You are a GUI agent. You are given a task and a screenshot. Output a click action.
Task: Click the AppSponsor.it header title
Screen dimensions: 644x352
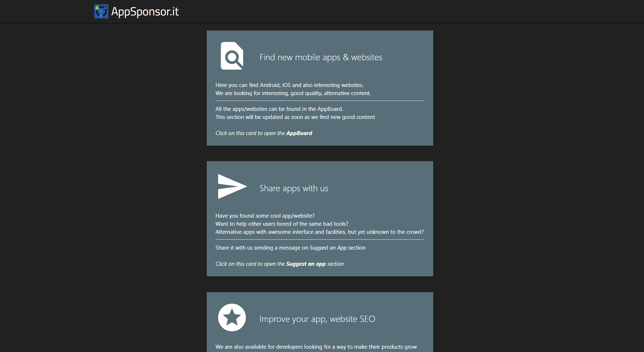click(145, 11)
